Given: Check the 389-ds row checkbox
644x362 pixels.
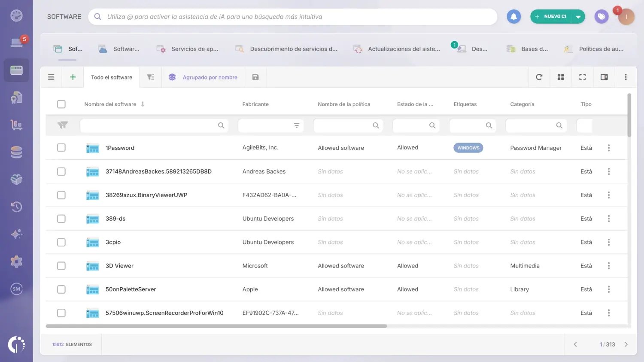Looking at the screenshot, I should tap(61, 219).
